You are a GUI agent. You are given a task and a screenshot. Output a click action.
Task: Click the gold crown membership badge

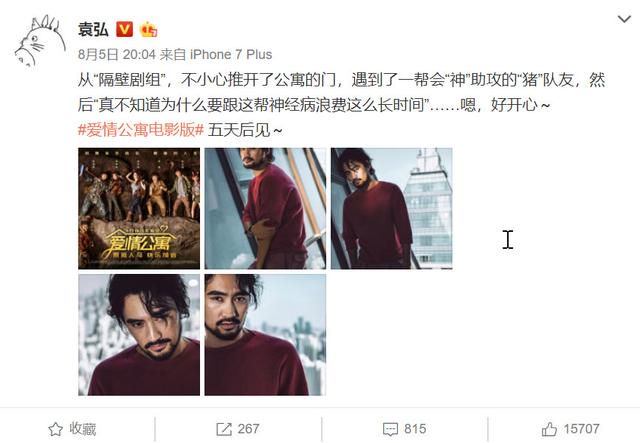(148, 29)
